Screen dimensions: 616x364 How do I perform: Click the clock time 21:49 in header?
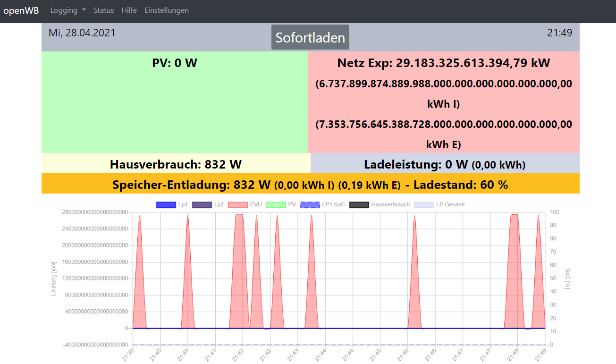[559, 33]
